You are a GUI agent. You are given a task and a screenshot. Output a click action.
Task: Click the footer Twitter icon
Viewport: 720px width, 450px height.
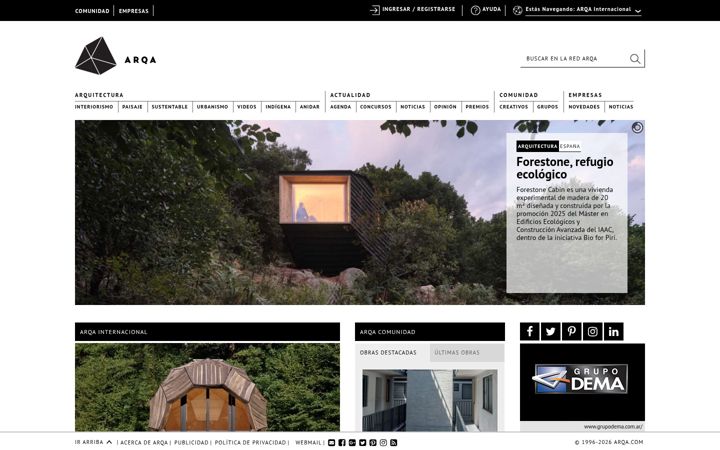coord(362,443)
